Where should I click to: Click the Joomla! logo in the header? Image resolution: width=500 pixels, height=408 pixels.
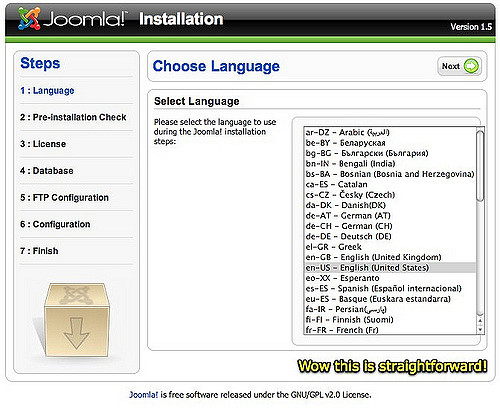(72, 19)
